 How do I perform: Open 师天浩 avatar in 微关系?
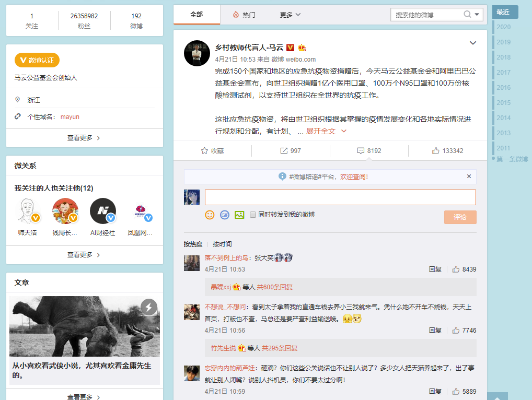tap(28, 211)
